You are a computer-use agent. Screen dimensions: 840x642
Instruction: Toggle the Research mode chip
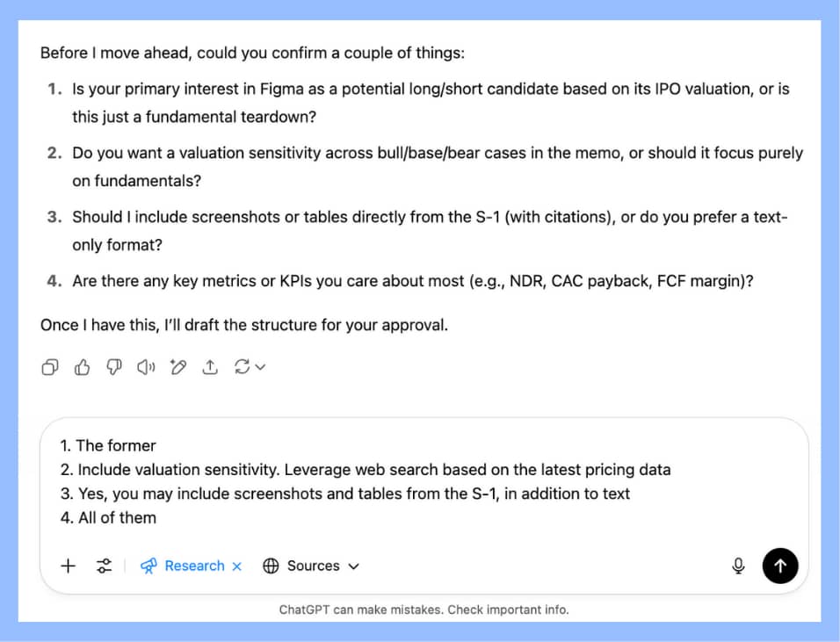coord(193,566)
